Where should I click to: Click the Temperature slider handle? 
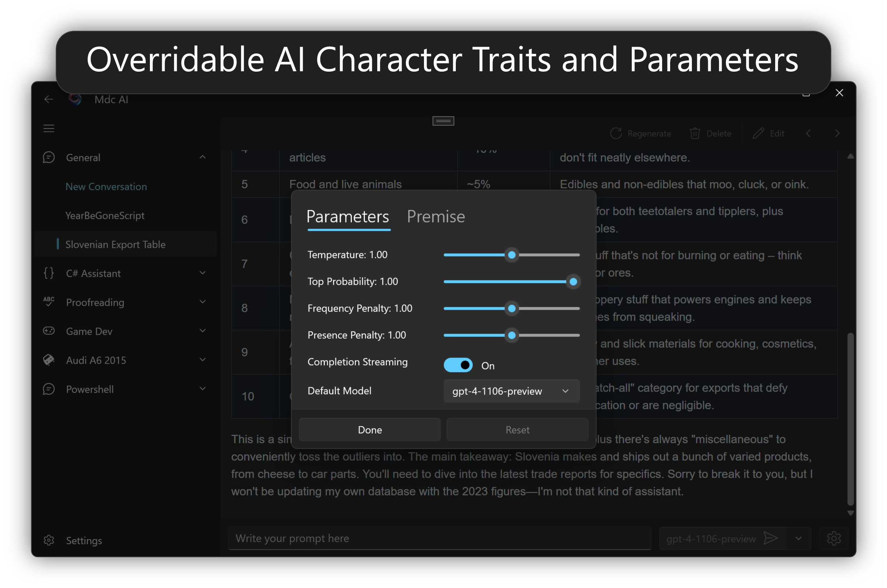click(512, 255)
